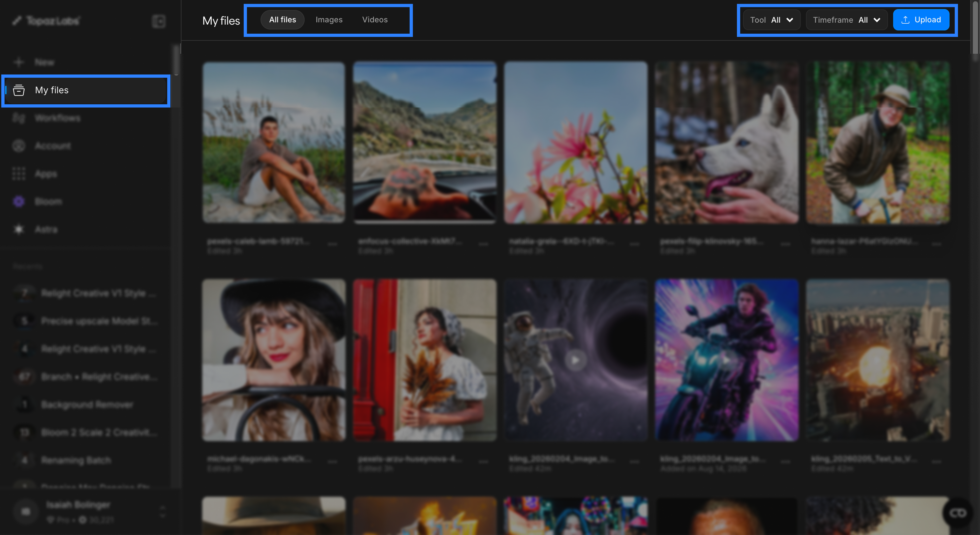Open the Precise upscale Model recent item

(x=86, y=321)
